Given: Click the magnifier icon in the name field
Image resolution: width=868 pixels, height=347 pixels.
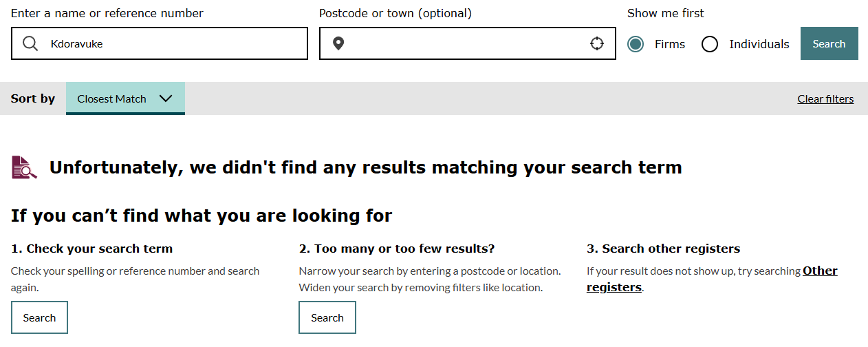Looking at the screenshot, I should coord(30,44).
